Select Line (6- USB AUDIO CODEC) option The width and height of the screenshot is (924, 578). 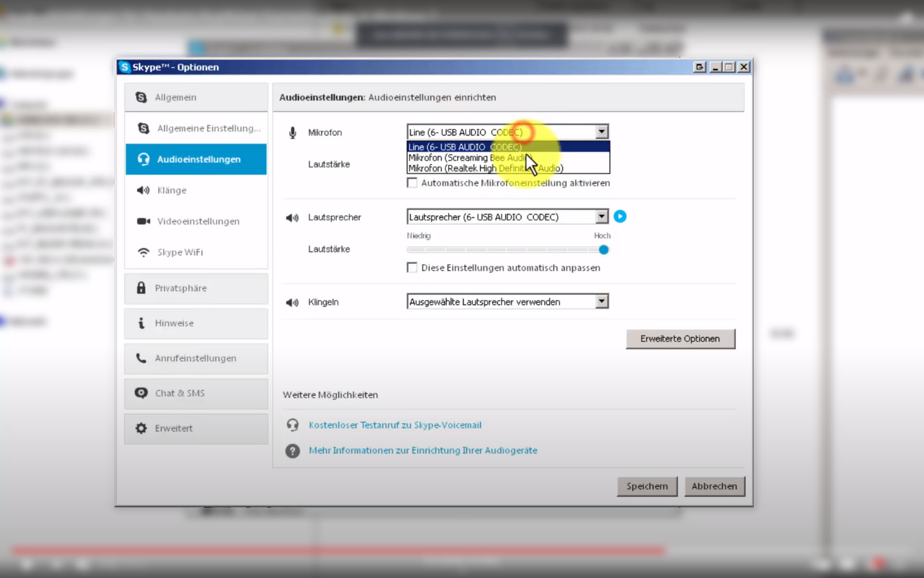(508, 147)
